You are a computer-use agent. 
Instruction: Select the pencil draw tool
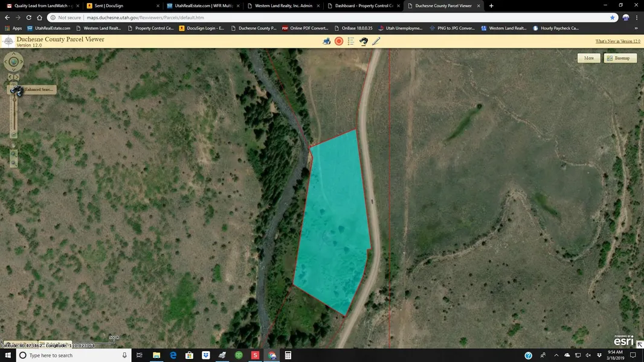click(x=376, y=41)
